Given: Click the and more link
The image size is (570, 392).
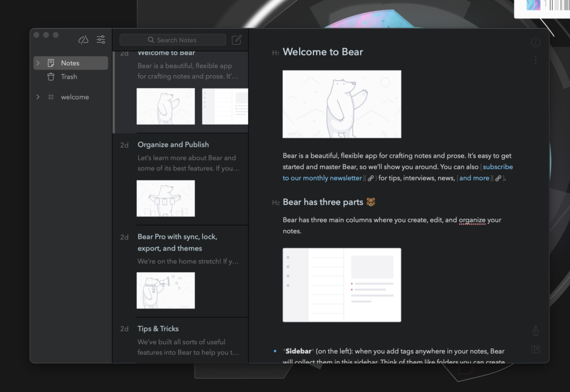Looking at the screenshot, I should [474, 178].
